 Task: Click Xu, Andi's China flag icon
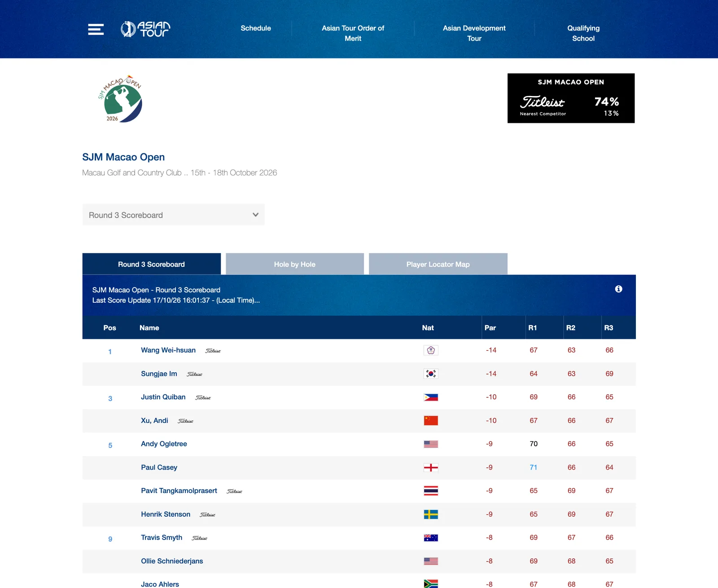(431, 421)
